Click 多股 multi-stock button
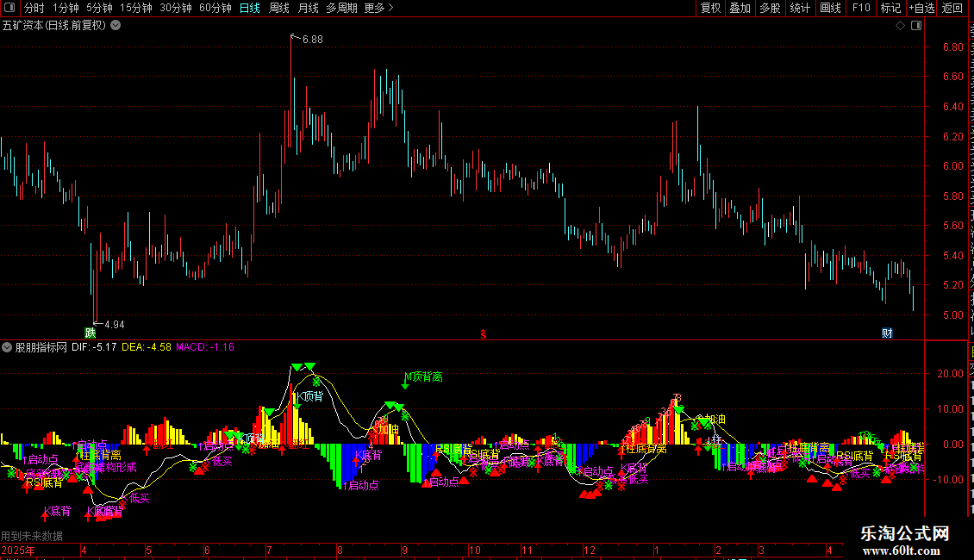Image resolution: width=974 pixels, height=560 pixels. point(771,8)
